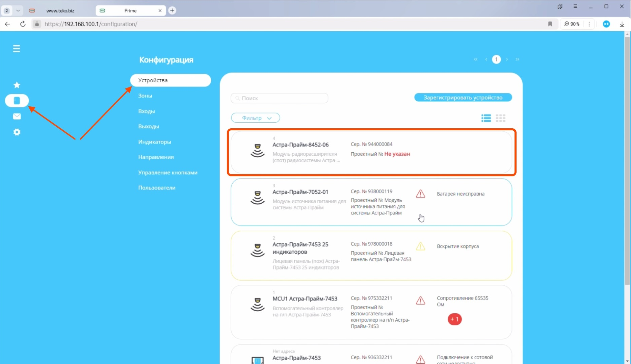Open Управление кнопками section
The width and height of the screenshot is (631, 364).
[168, 173]
